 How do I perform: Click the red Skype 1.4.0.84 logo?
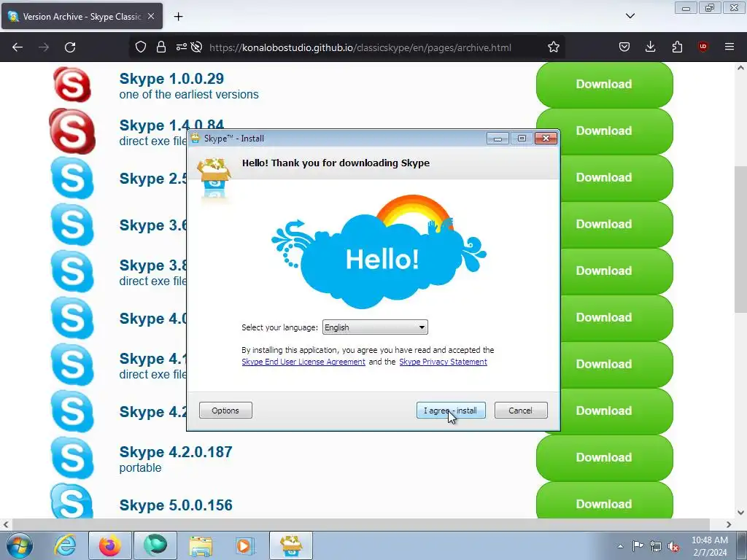point(72,131)
